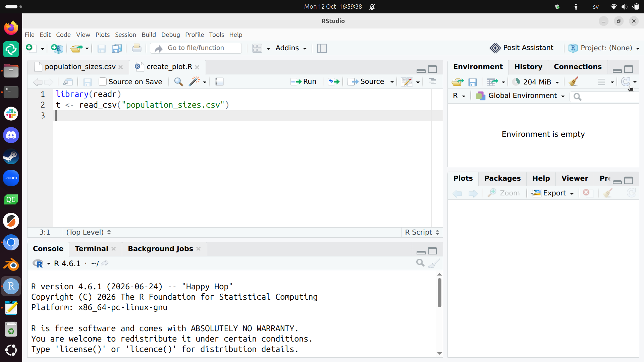The width and height of the screenshot is (644, 362).
Task: Open the Global Environment dropdown
Action: click(x=520, y=96)
